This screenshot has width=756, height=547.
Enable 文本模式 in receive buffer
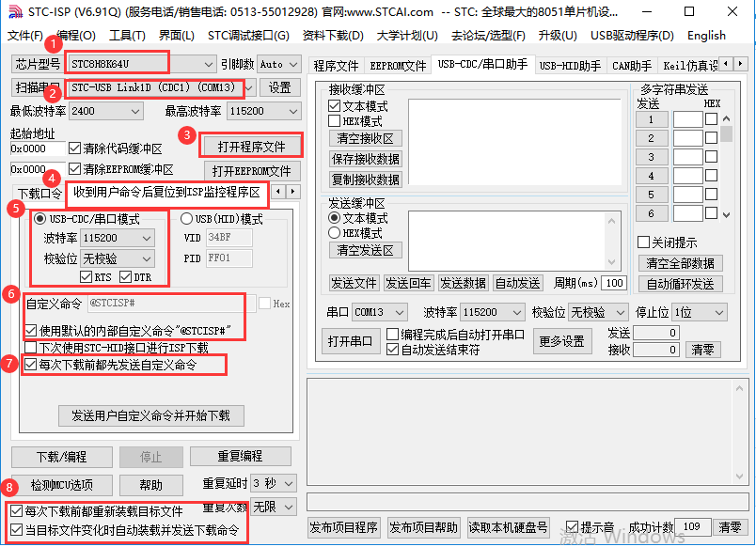pyautogui.click(x=334, y=105)
